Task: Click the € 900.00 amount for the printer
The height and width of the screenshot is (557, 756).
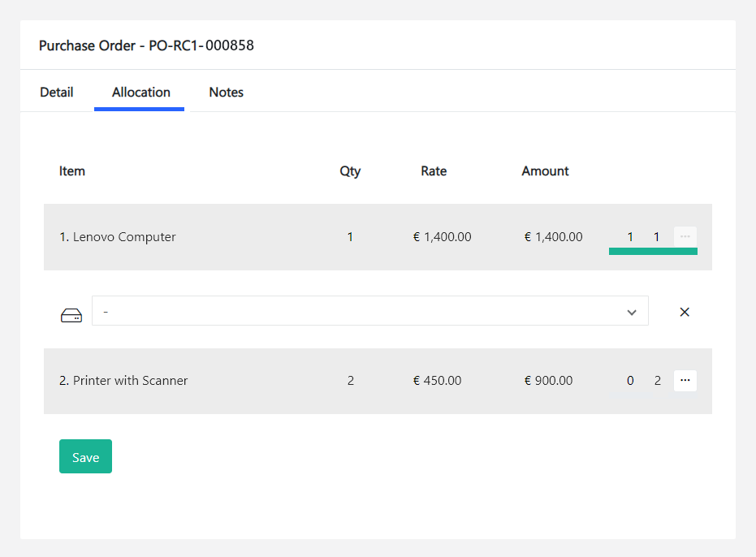Action: tap(548, 381)
